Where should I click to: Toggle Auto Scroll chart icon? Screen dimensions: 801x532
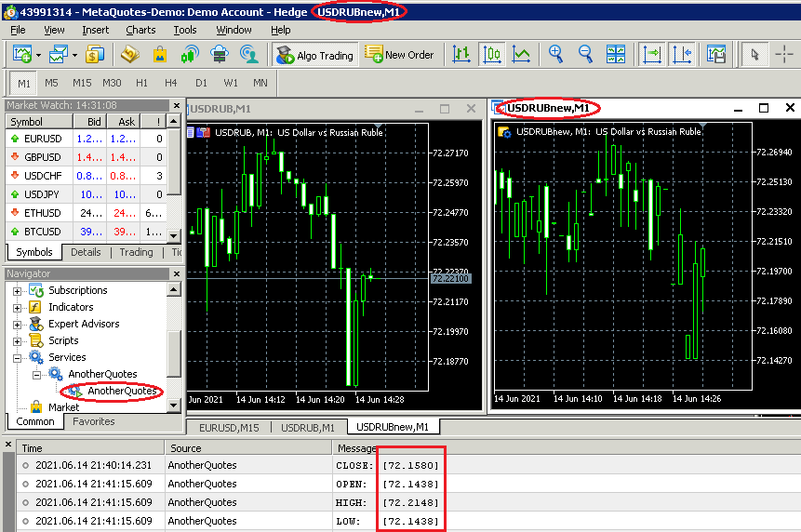click(652, 54)
